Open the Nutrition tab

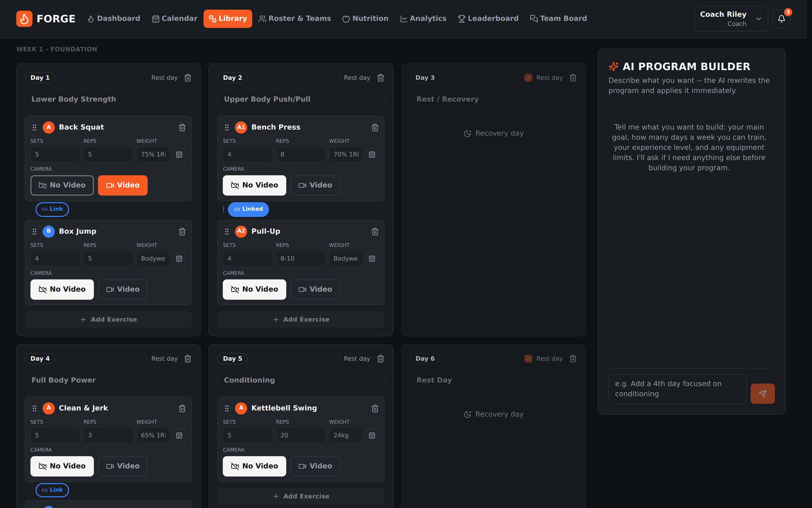pyautogui.click(x=365, y=19)
